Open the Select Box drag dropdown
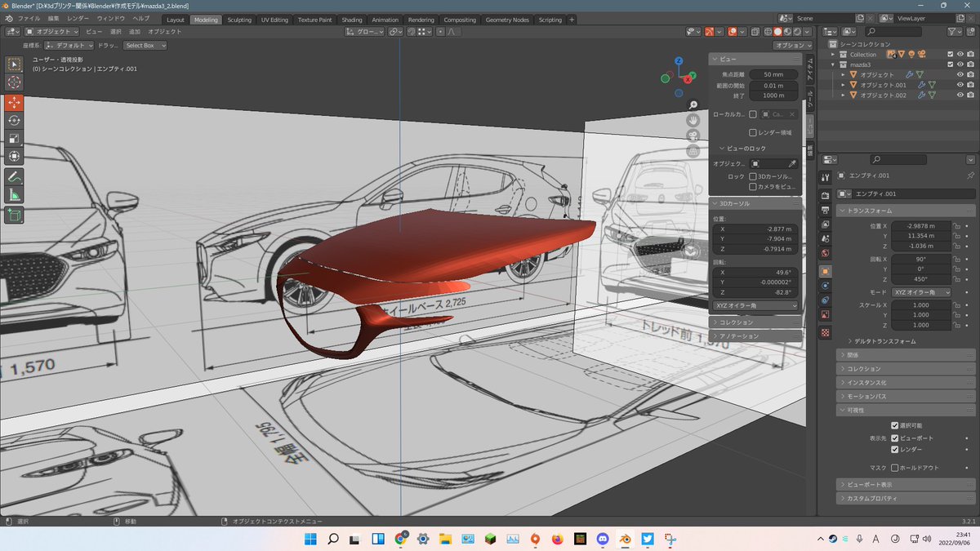The height and width of the screenshot is (551, 980). pos(145,46)
